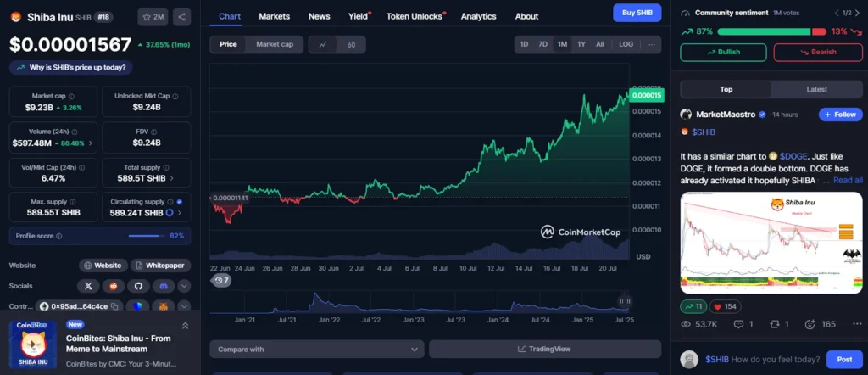Open the X (Twitter) social link
Viewport: 868px width, 375px height.
88,286
